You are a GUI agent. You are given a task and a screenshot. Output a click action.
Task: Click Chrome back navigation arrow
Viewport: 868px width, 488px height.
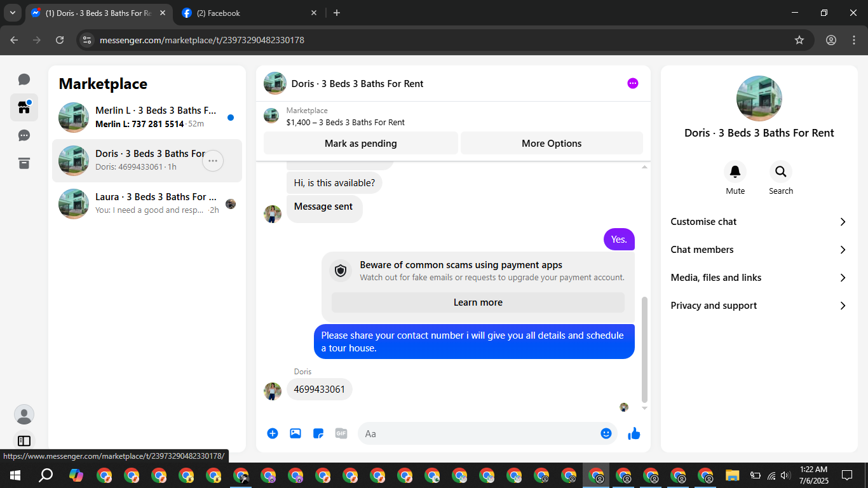point(14,40)
